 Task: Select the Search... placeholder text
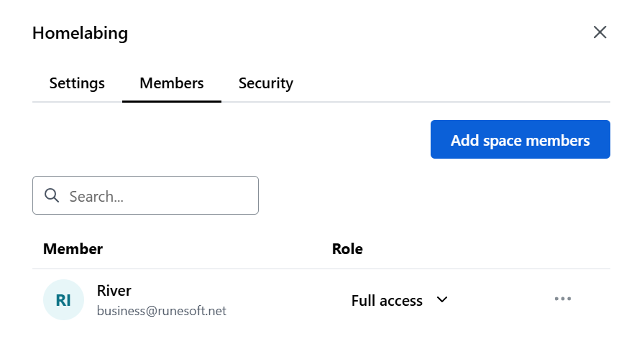[x=96, y=197]
